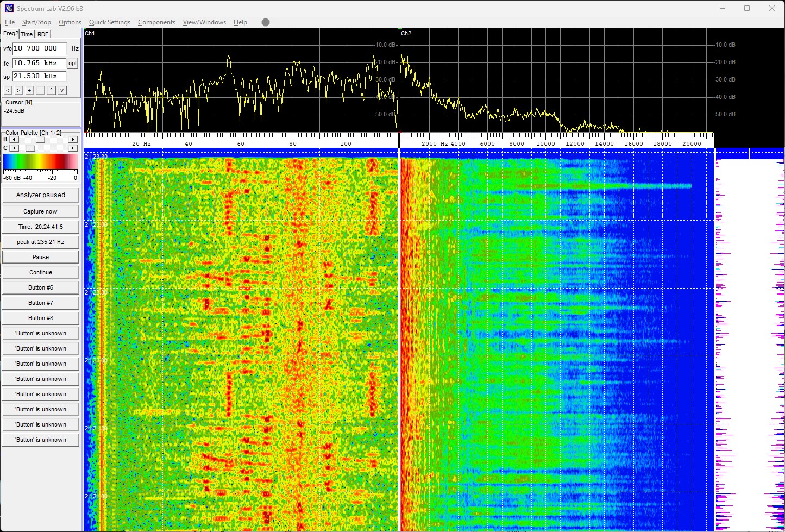Open the File menu
This screenshot has width=785, height=532.
[10, 22]
